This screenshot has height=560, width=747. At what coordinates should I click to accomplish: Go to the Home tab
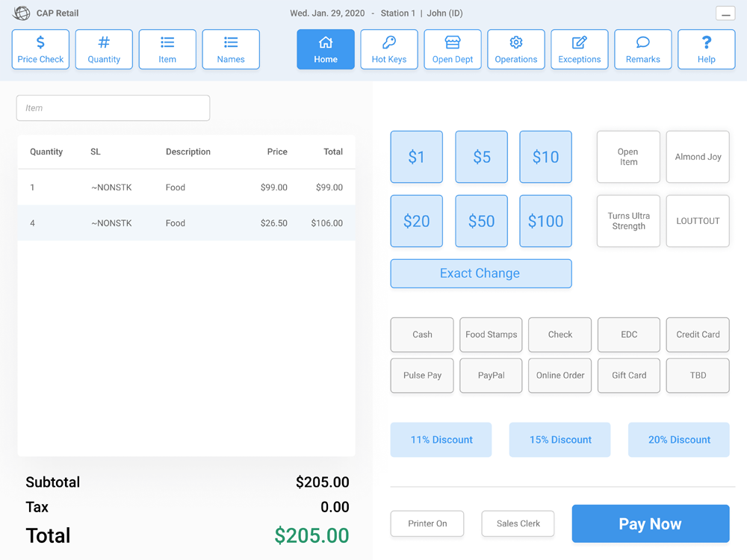click(326, 49)
